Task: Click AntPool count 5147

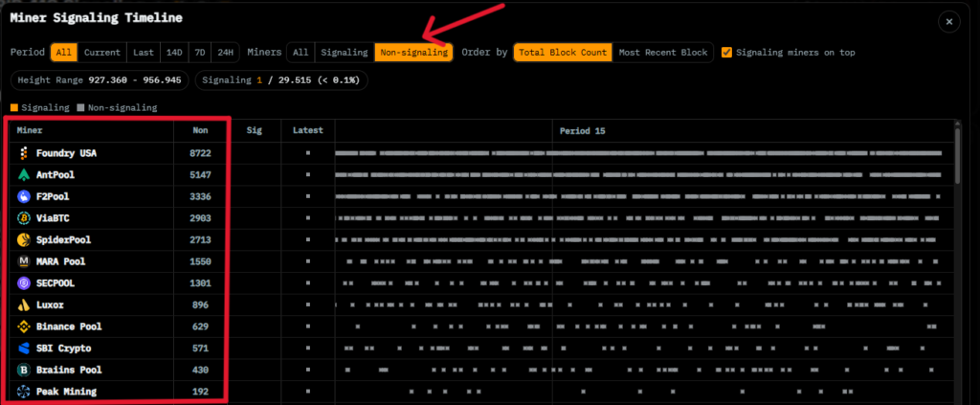Action: pos(201,175)
